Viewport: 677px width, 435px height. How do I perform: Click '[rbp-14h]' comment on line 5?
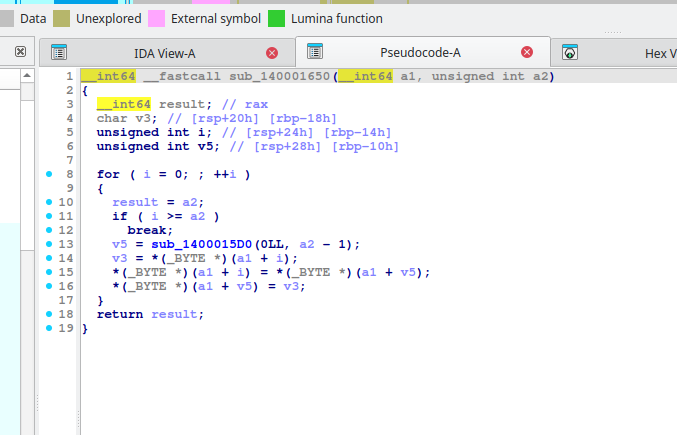pos(357,132)
